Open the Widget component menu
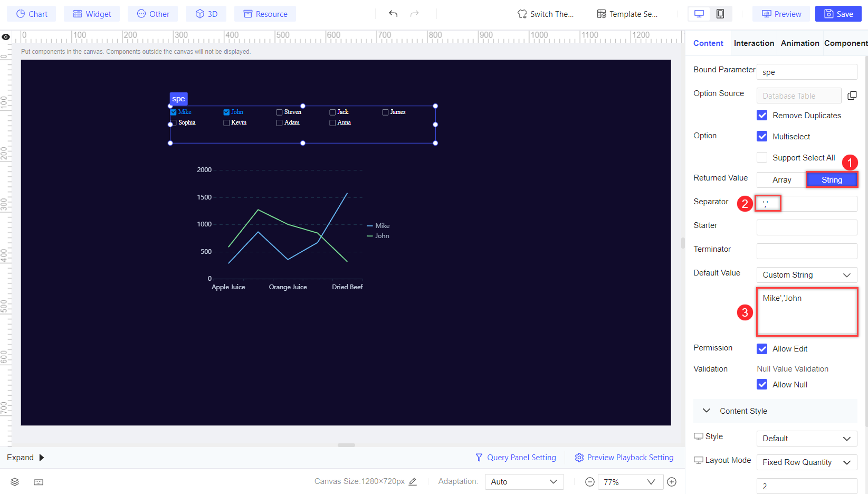 (x=92, y=14)
